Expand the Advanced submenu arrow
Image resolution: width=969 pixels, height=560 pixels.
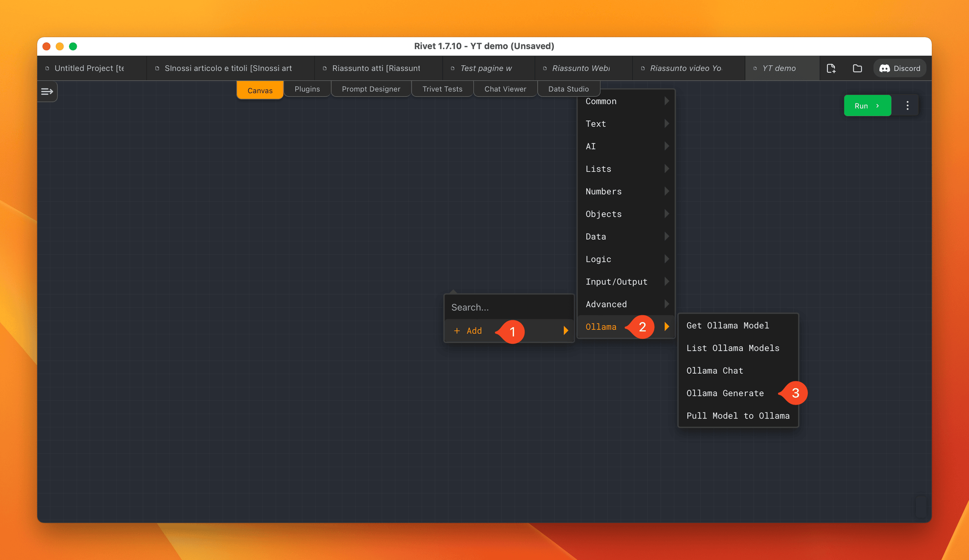click(x=667, y=304)
